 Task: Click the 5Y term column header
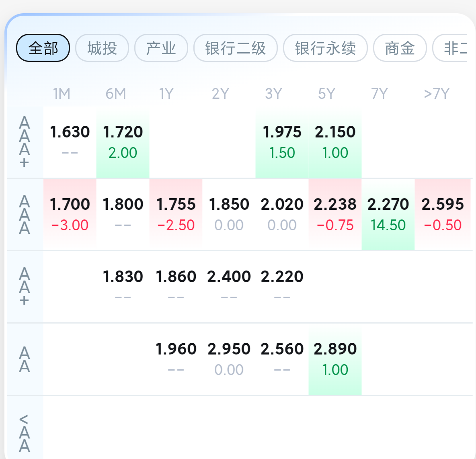point(326,94)
